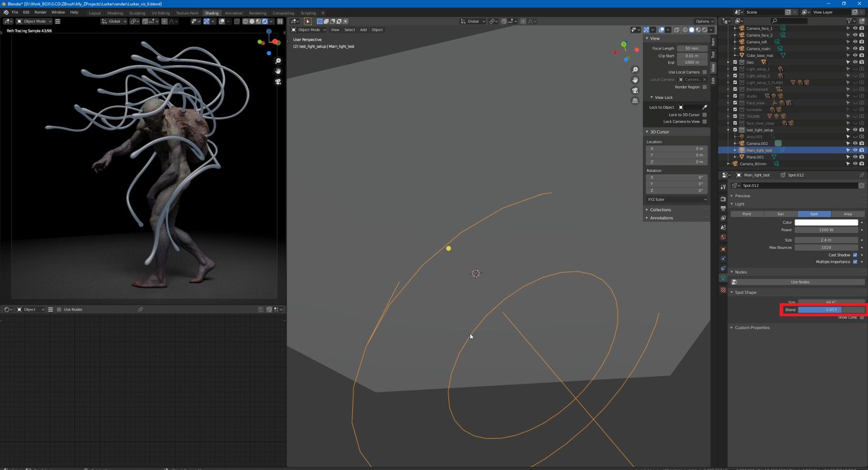Toggle eye visibility for Camera_main
868x470 pixels.
tap(855, 49)
